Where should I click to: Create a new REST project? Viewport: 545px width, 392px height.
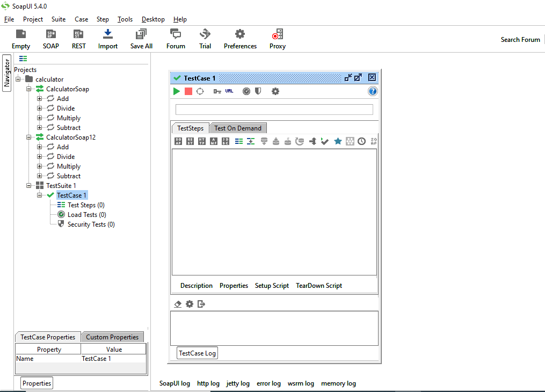(78, 39)
